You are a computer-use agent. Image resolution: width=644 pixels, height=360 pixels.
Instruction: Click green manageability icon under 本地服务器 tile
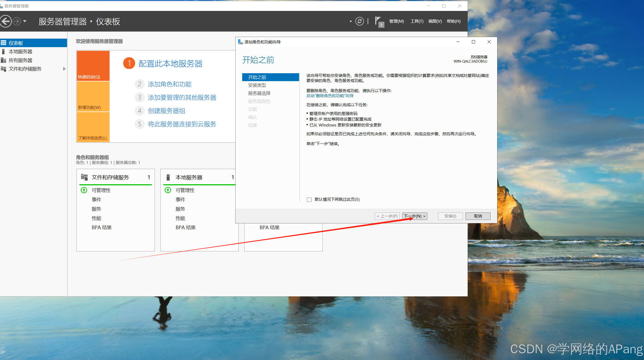click(168, 190)
